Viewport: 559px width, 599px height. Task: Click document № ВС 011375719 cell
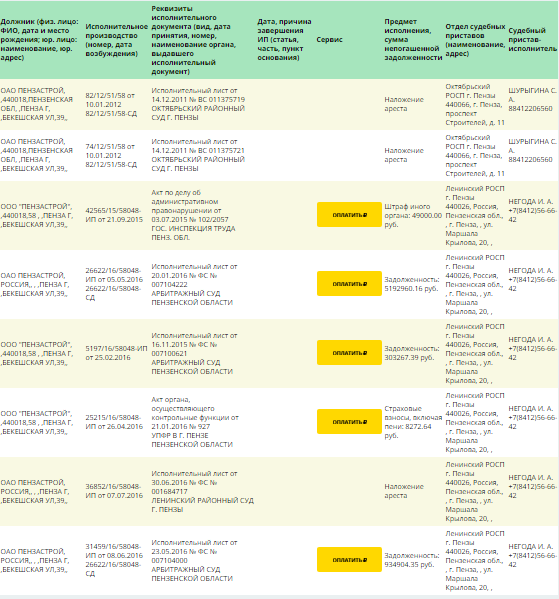click(x=198, y=104)
